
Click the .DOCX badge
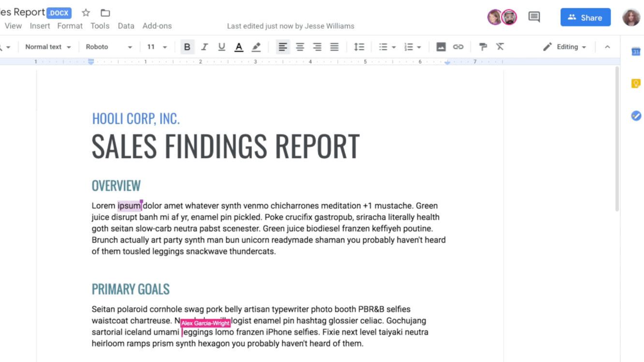coord(59,13)
